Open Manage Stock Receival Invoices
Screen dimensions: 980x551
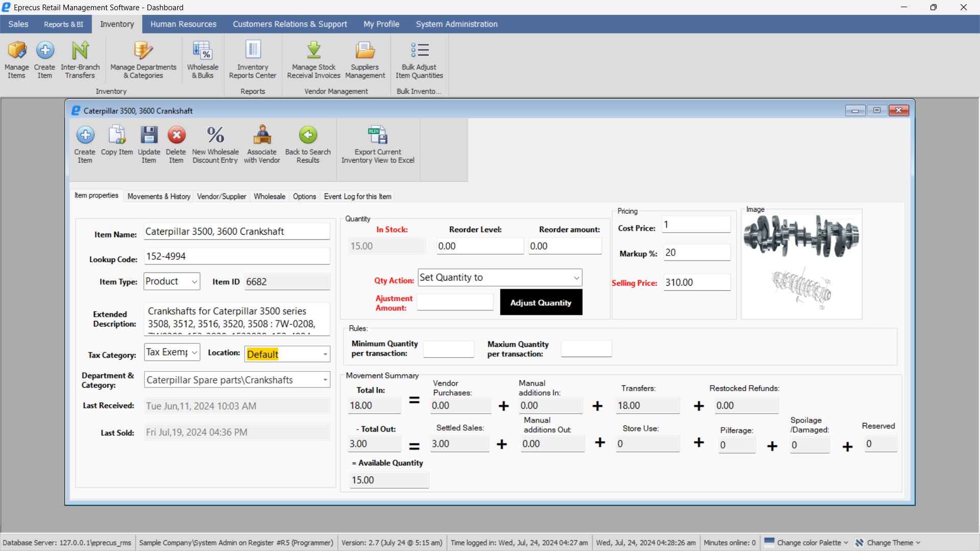[x=313, y=60]
